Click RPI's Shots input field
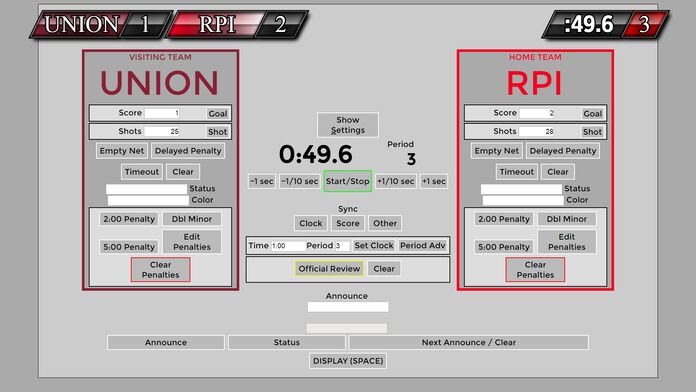Screen dimensions: 696x392 tap(537, 131)
